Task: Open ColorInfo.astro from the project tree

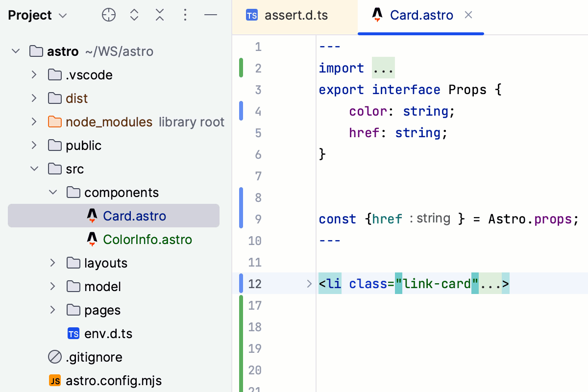Action: pos(147,239)
